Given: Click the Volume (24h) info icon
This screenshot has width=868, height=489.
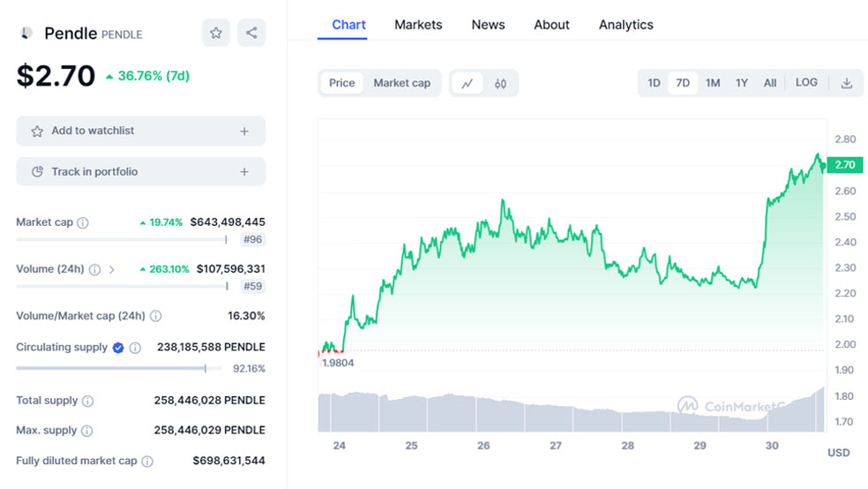Looking at the screenshot, I should (94, 270).
